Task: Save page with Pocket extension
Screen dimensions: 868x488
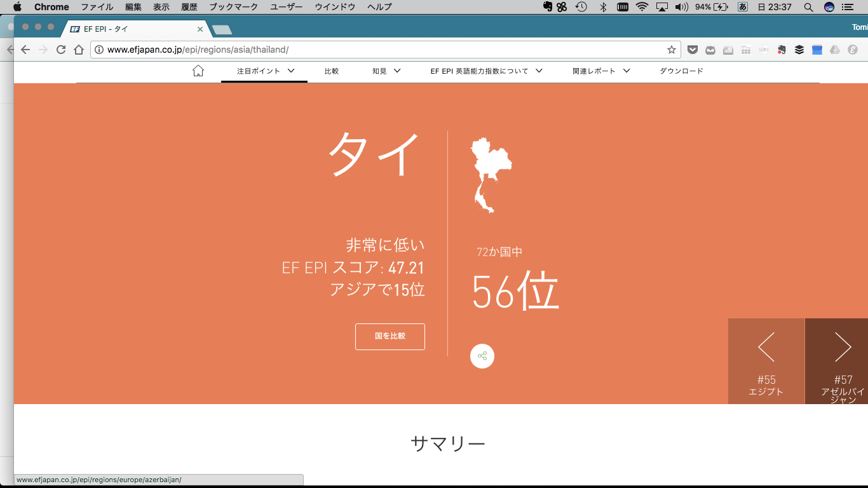Action: coord(693,50)
